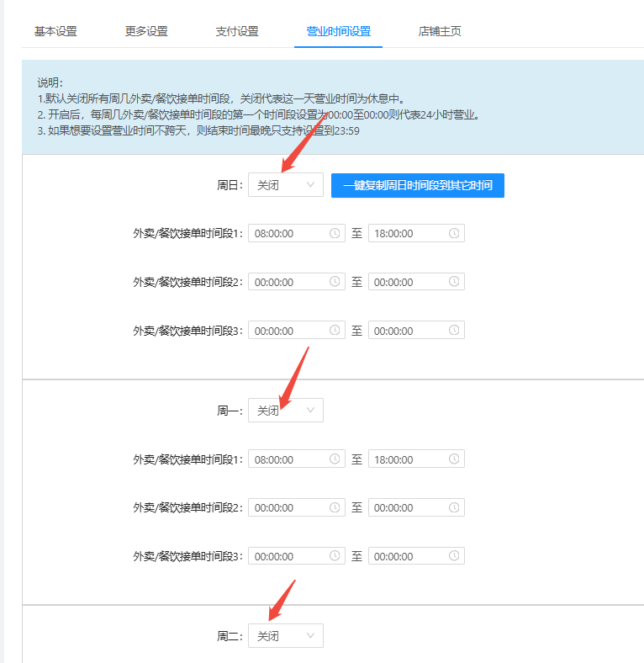Click clock icon in Sunday period 2 start time
This screenshot has width=644, height=663.
[x=335, y=282]
